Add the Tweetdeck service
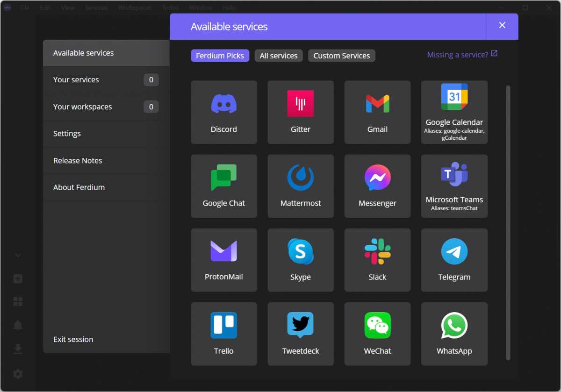 click(x=301, y=334)
